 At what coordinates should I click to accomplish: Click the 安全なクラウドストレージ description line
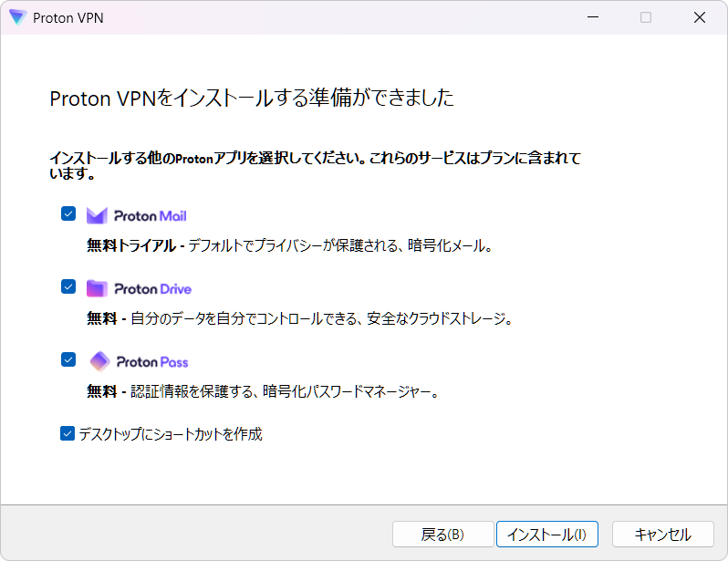(299, 318)
